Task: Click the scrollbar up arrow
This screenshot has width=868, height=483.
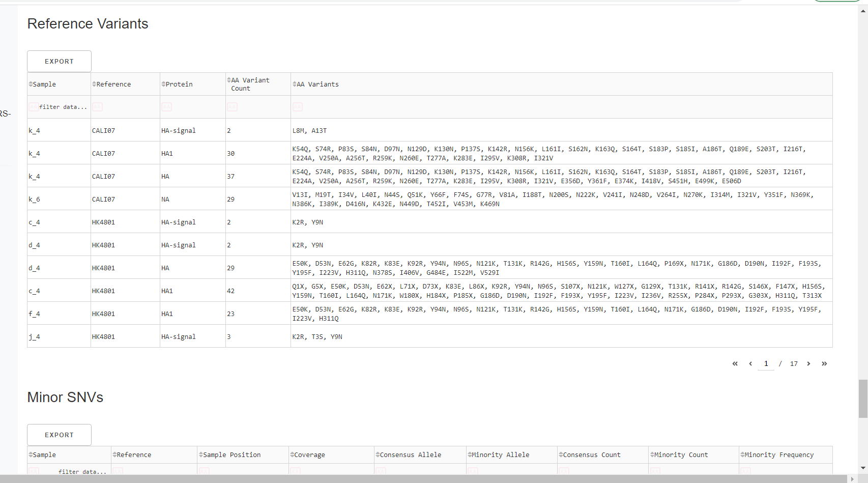Action: [863, 11]
